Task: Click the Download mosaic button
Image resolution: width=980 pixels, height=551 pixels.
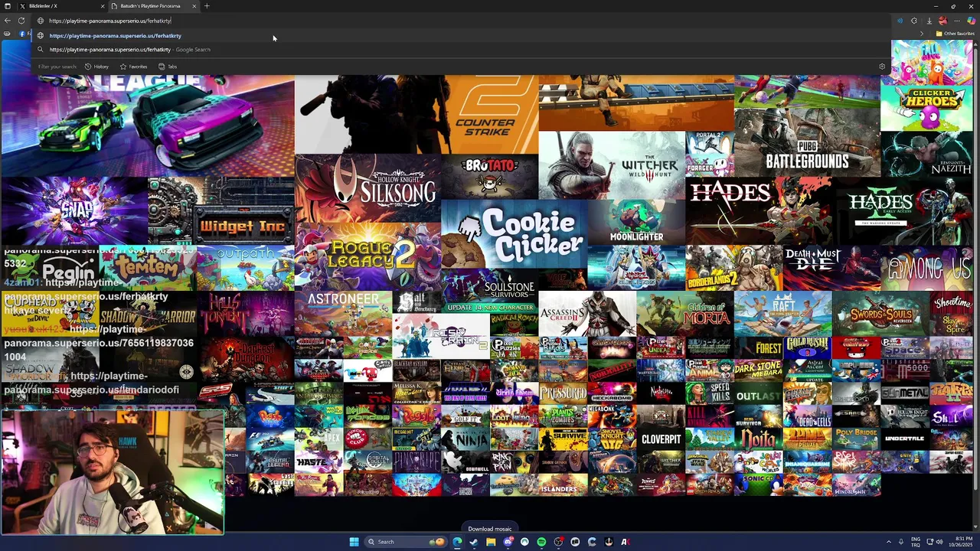Action: (x=490, y=529)
